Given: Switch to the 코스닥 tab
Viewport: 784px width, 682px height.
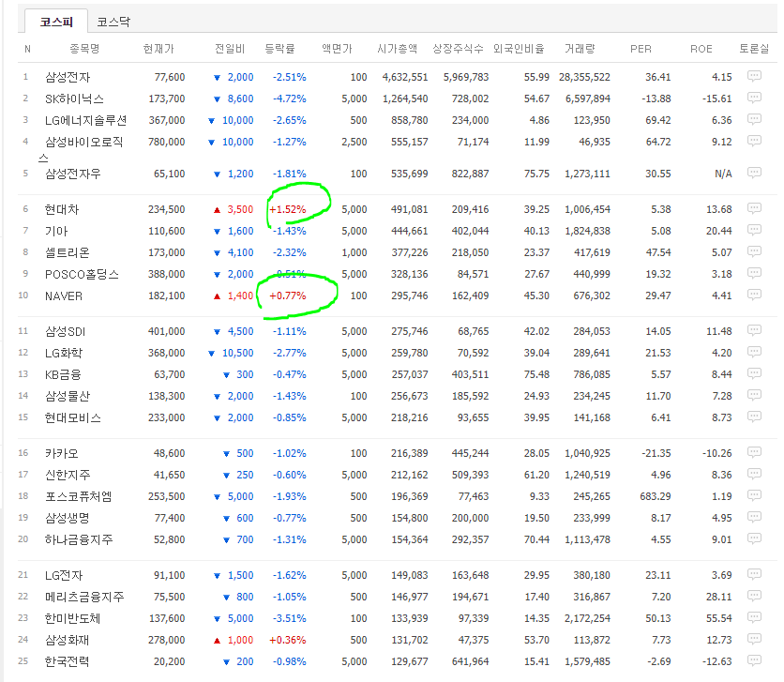Looking at the screenshot, I should click(x=113, y=22).
